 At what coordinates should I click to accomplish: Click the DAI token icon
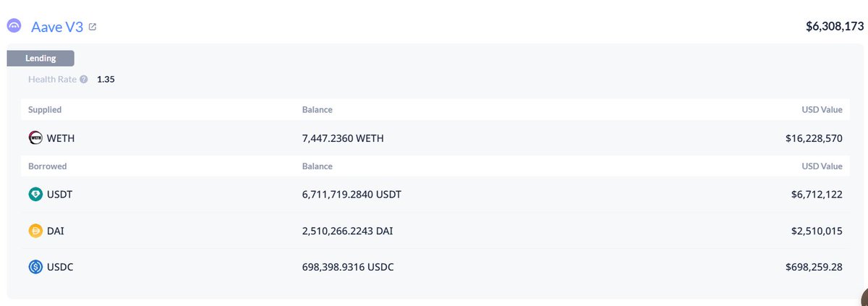click(x=35, y=231)
